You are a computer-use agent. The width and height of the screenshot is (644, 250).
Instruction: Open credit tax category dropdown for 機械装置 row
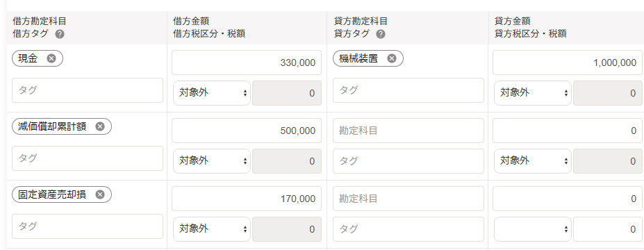point(533,93)
